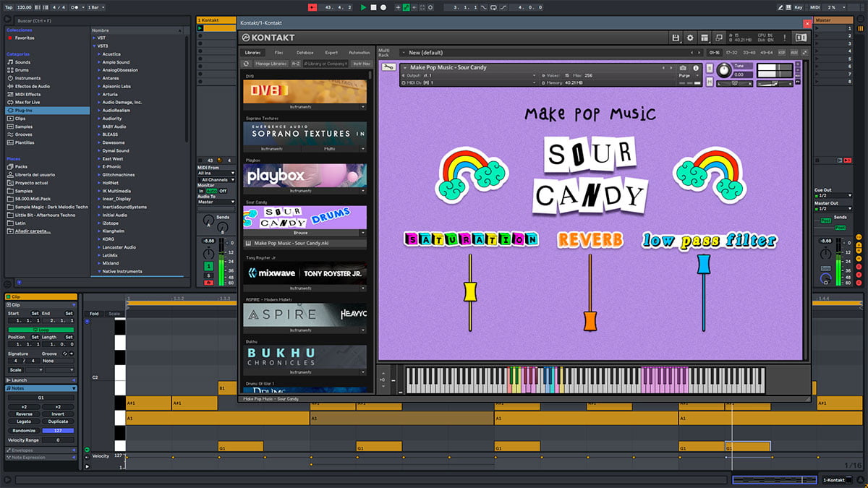Adjust blue low pass filter slider handle
The height and width of the screenshot is (488, 868).
(703, 264)
